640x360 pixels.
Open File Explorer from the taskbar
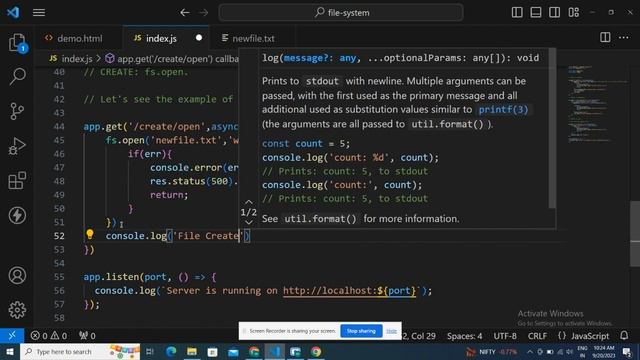coord(191,351)
